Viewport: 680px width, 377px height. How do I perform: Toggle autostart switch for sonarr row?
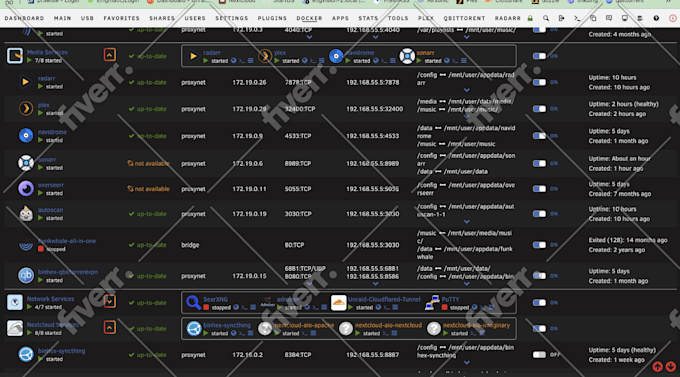tap(539, 164)
